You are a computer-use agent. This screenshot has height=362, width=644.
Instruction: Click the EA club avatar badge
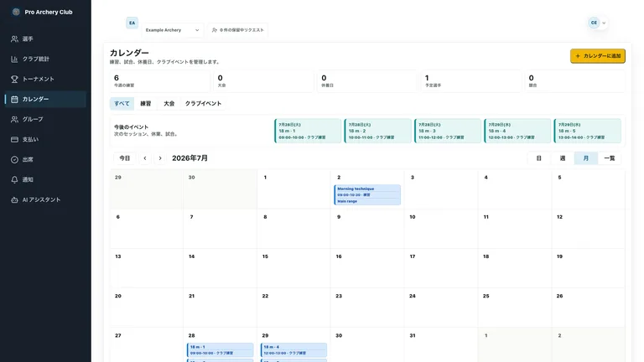click(x=132, y=23)
